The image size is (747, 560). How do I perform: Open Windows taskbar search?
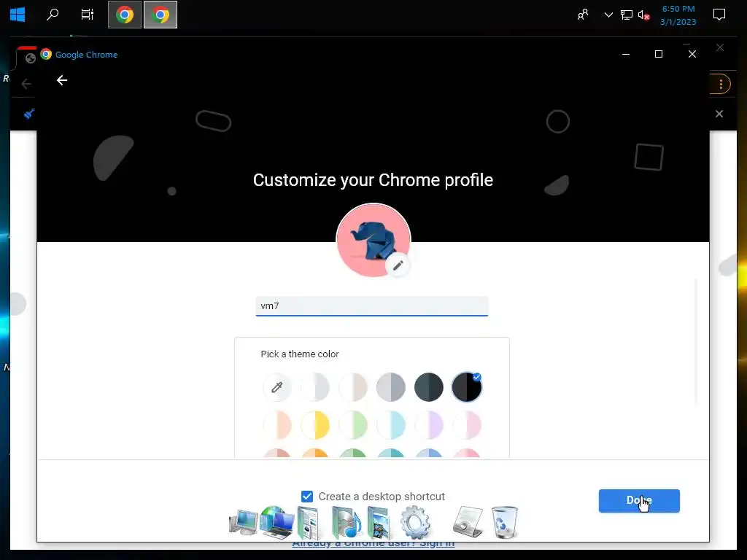(x=53, y=15)
